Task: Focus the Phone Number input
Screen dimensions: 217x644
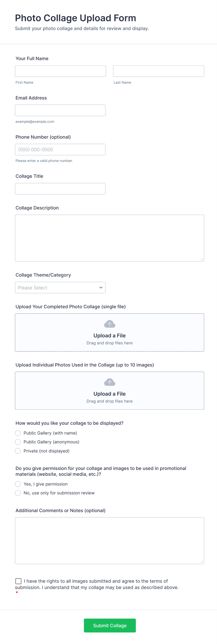Action: [x=60, y=150]
